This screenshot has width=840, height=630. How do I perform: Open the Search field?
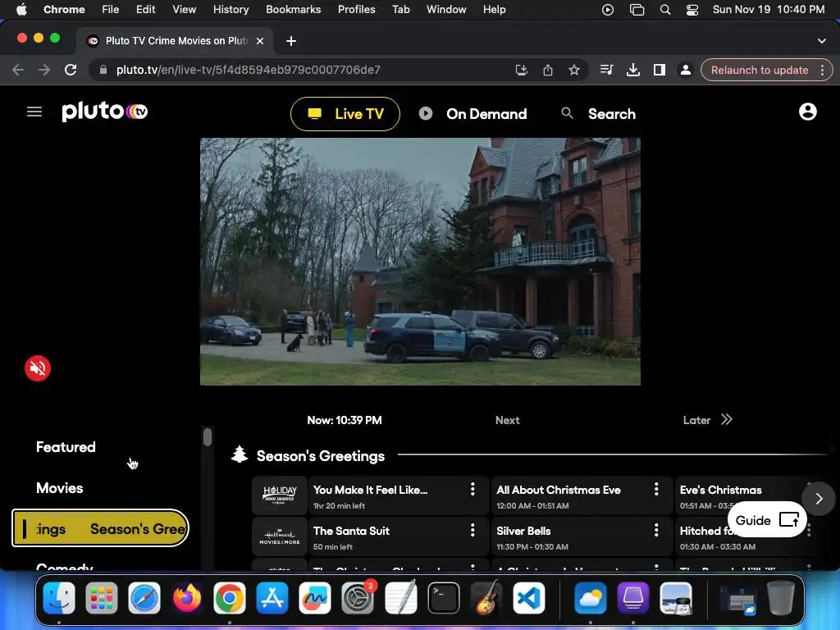coord(598,113)
